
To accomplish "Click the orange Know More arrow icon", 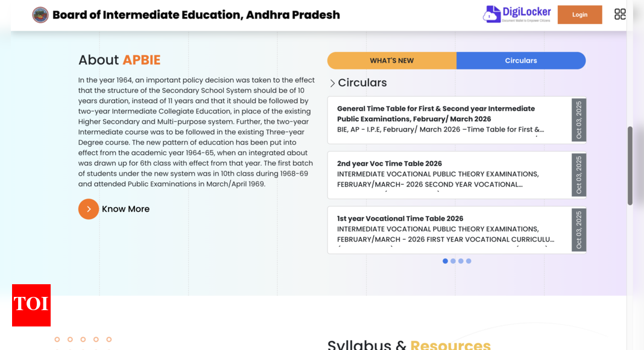I will pos(89,209).
